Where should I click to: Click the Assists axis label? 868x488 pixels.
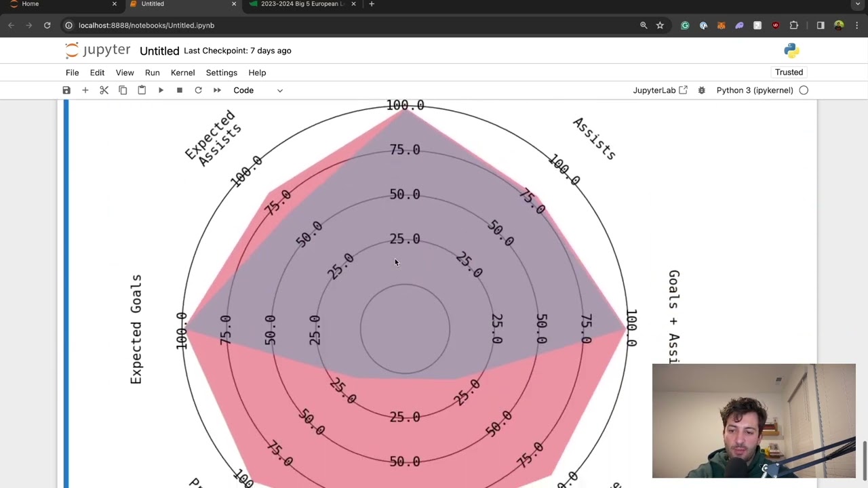(x=594, y=138)
